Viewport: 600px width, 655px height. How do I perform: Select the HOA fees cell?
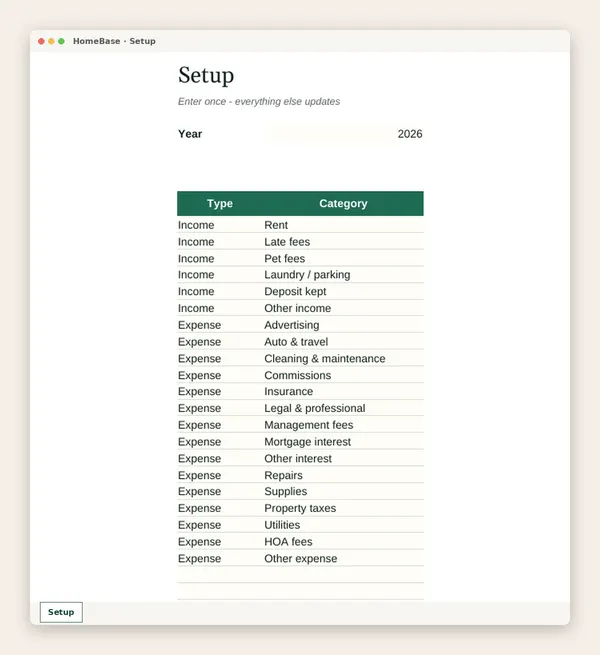pos(343,541)
